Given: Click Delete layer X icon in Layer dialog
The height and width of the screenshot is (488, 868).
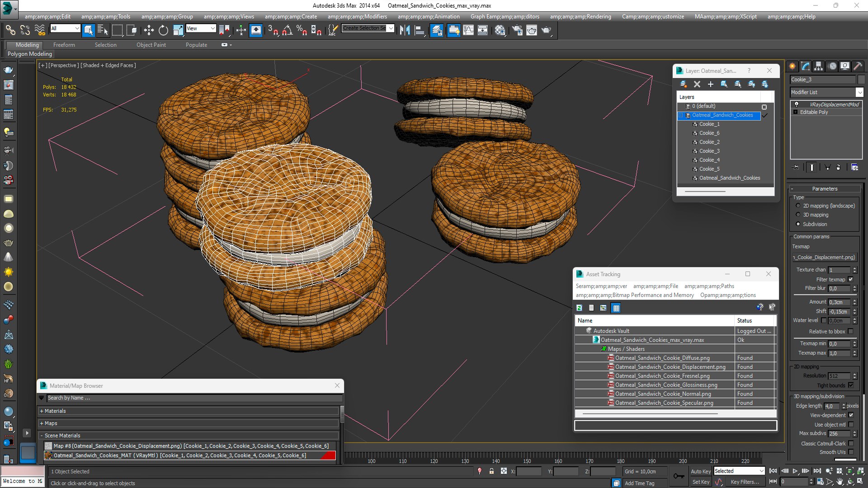Looking at the screenshot, I should click(697, 84).
